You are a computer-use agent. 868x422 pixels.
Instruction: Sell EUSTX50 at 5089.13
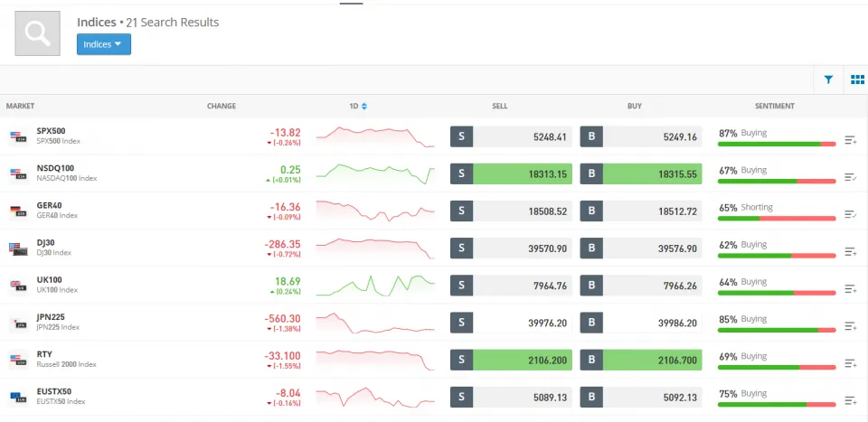click(511, 397)
